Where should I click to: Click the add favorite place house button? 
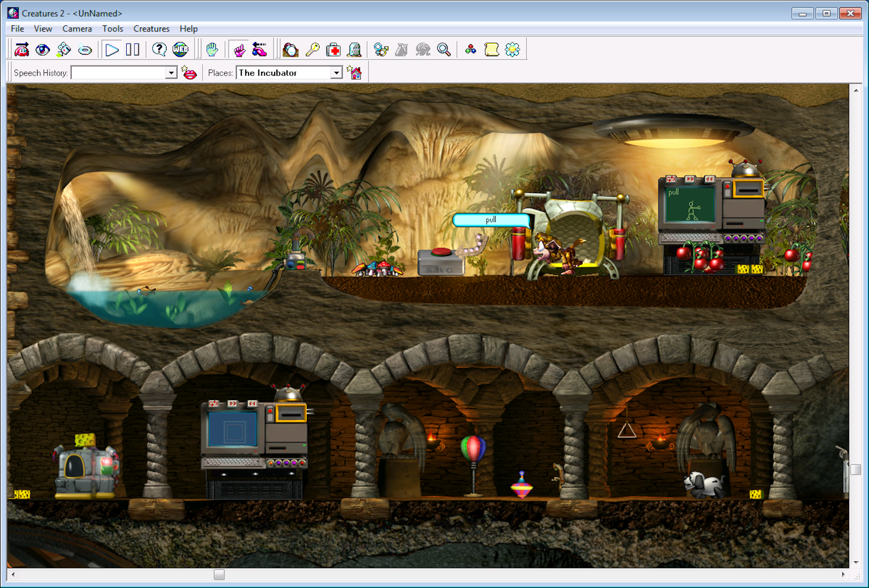(x=354, y=73)
